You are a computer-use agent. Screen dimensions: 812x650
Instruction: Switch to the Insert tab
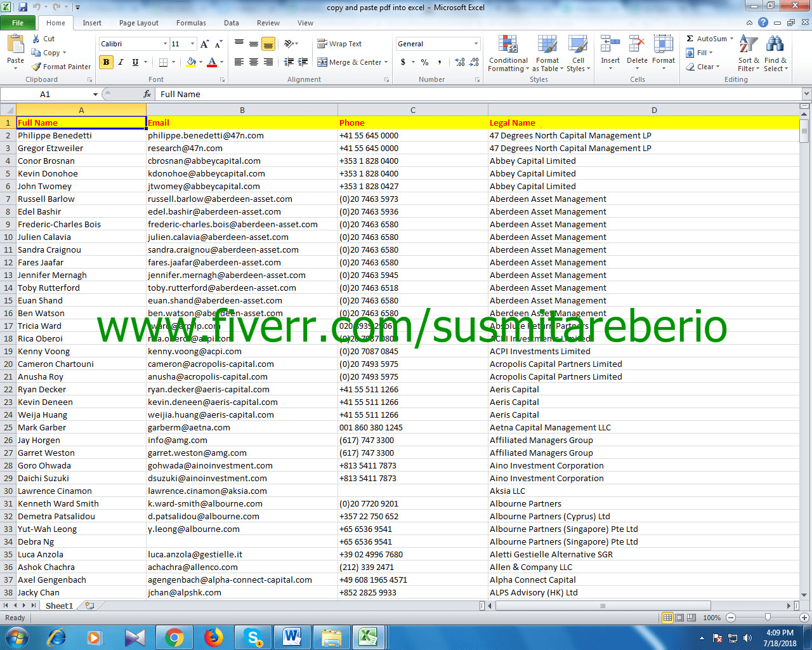[x=92, y=23]
